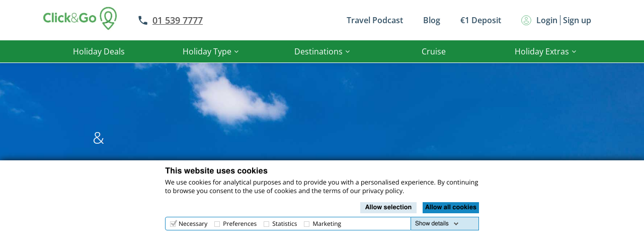Open the Travel Podcast link
This screenshot has width=644, height=242.
pos(375,20)
